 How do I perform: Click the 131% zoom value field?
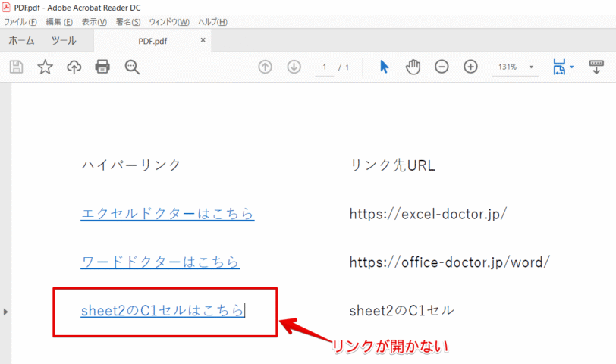(x=508, y=67)
